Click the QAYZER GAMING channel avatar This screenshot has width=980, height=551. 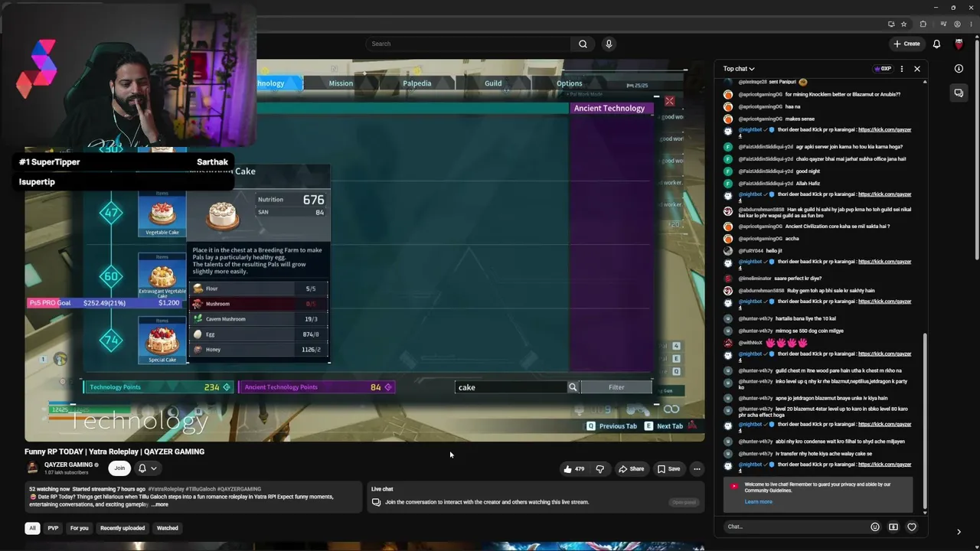pyautogui.click(x=33, y=468)
